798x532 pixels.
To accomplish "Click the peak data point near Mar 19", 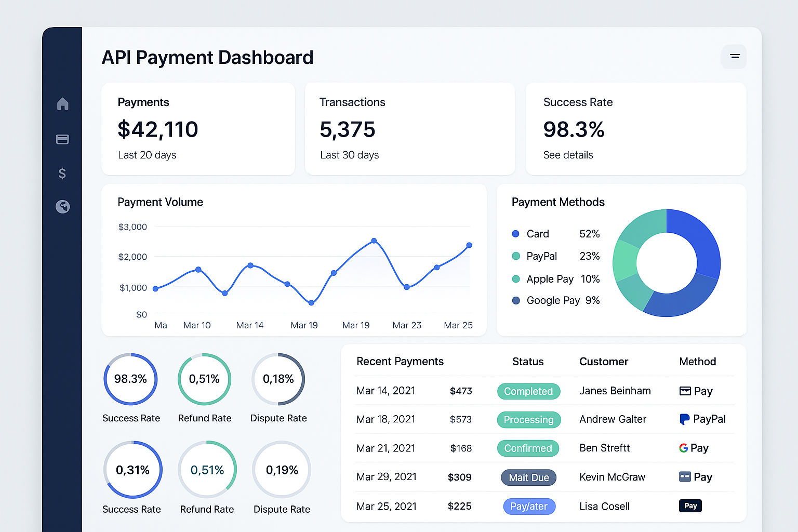I will (374, 241).
